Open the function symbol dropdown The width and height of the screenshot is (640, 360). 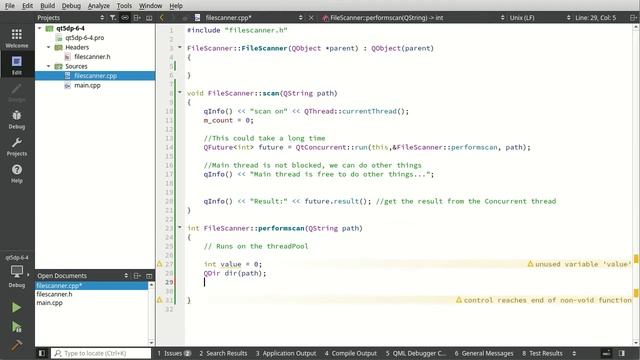tap(413, 18)
